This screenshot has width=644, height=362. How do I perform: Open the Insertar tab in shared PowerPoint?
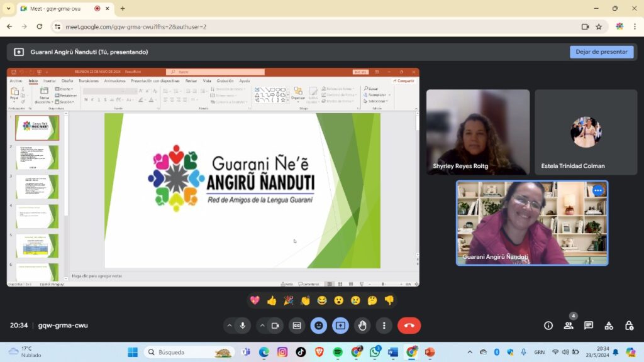click(50, 81)
